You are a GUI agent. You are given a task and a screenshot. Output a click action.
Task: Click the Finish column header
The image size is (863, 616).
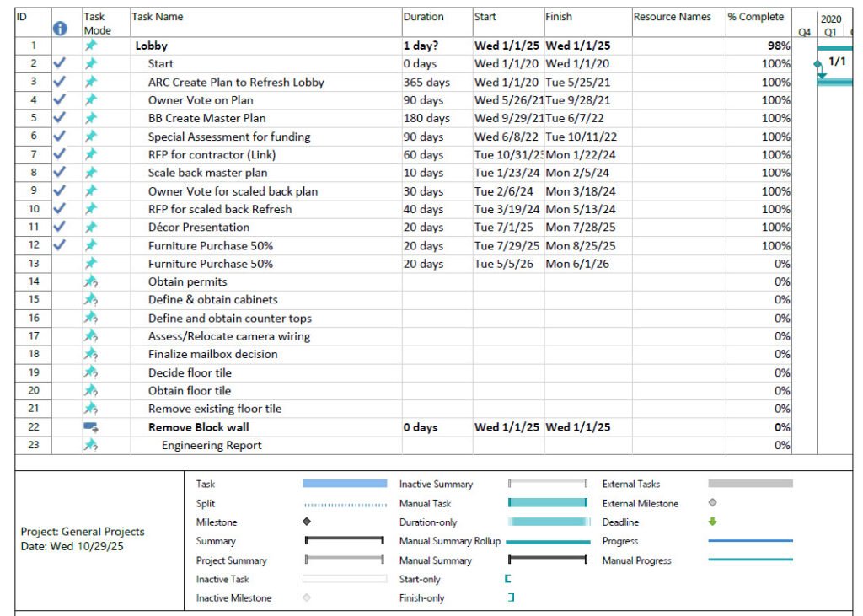(x=559, y=17)
